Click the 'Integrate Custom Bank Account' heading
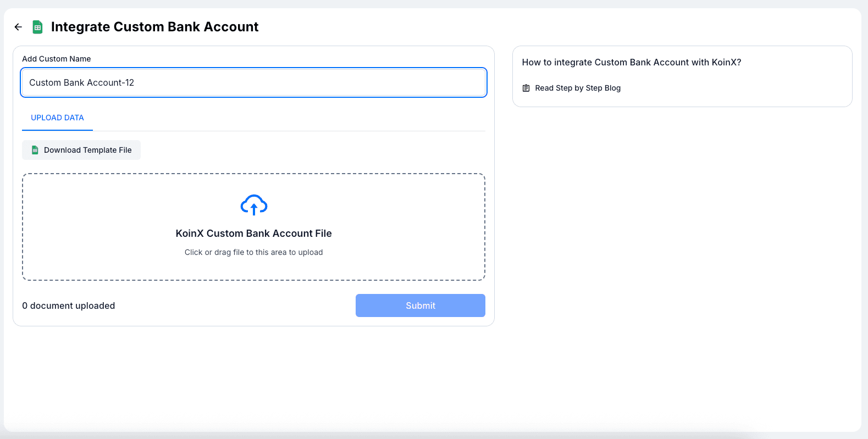This screenshot has height=439, width=868. 154,27
